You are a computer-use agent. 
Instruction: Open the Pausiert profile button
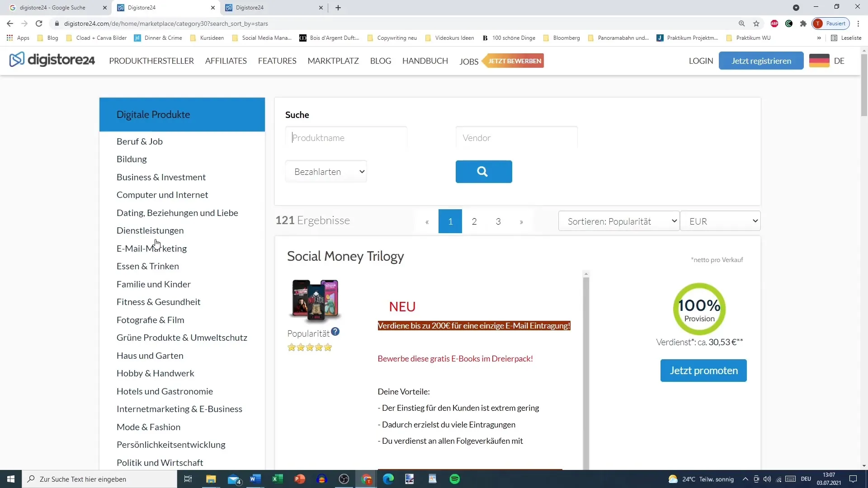pos(831,23)
